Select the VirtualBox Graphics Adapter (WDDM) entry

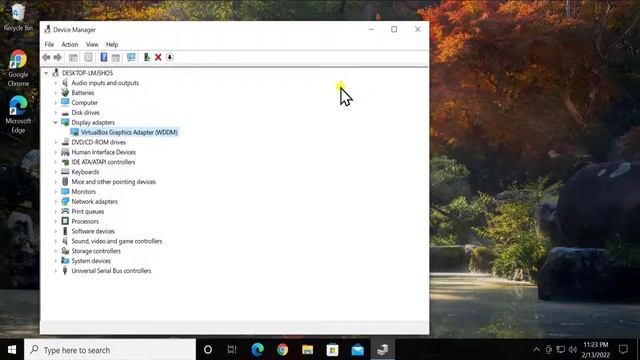[129, 132]
